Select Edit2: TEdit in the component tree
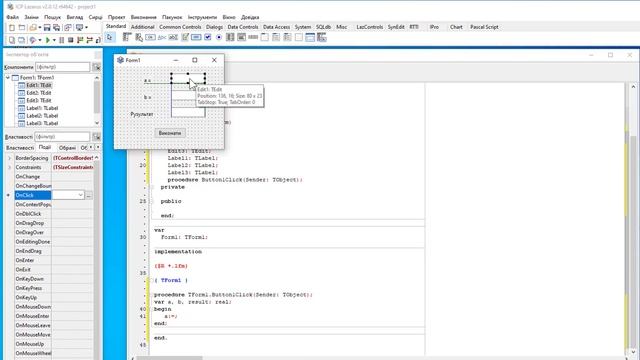The width and height of the screenshot is (640, 360). [x=39, y=93]
